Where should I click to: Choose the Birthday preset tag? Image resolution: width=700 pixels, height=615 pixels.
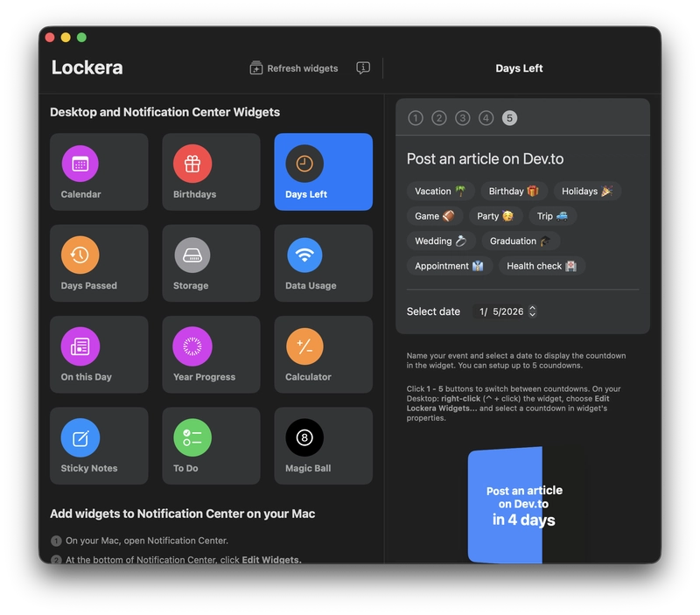[x=514, y=191]
